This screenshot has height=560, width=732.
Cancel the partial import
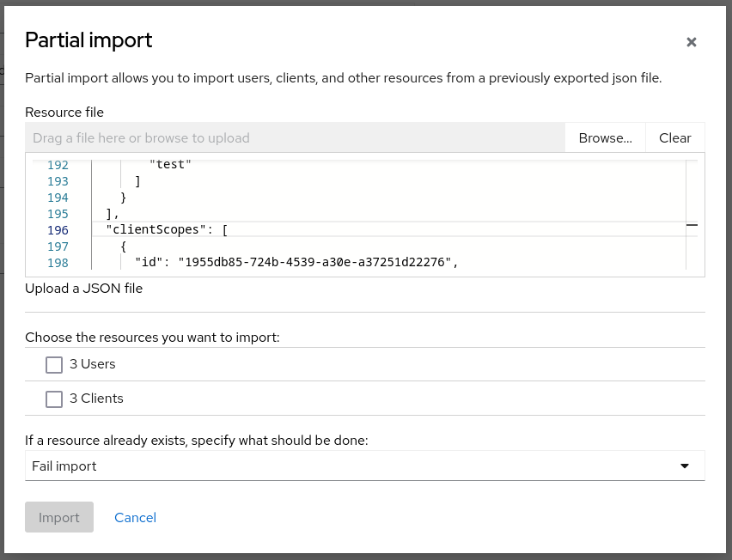pos(135,517)
